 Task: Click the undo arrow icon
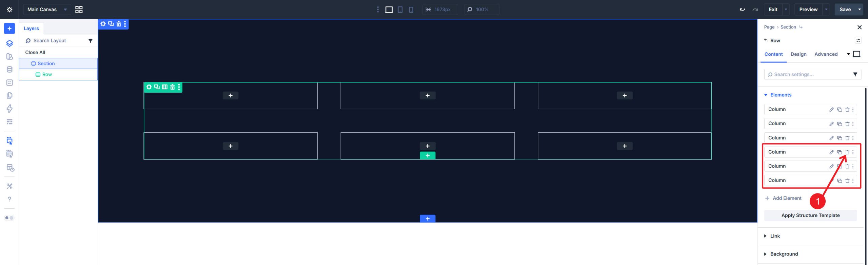point(742,10)
